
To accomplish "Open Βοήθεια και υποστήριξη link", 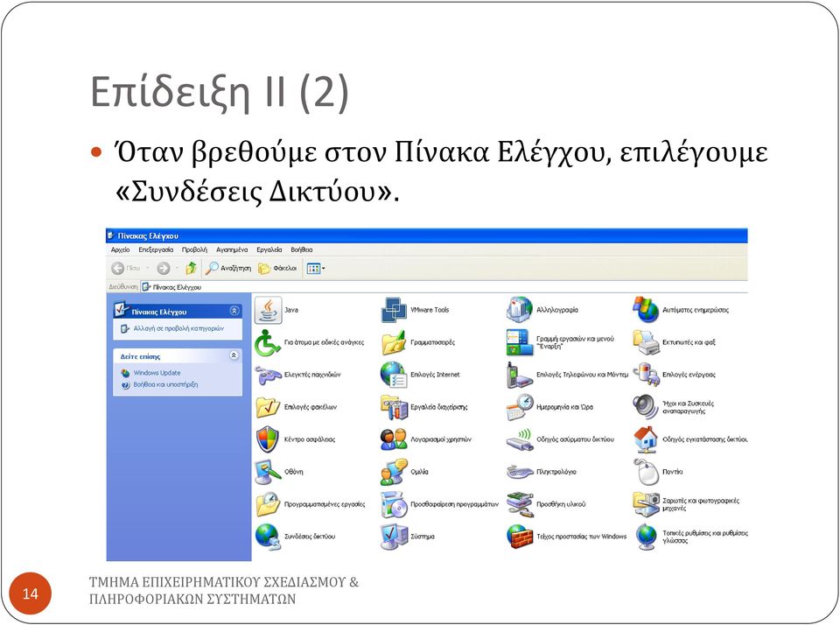I will click(x=165, y=385).
